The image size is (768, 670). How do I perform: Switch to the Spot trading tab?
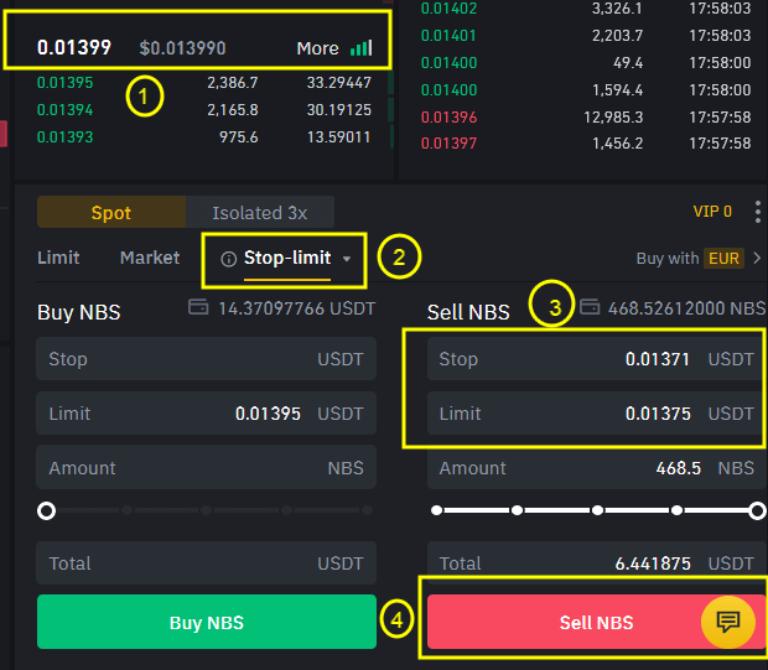click(x=111, y=213)
